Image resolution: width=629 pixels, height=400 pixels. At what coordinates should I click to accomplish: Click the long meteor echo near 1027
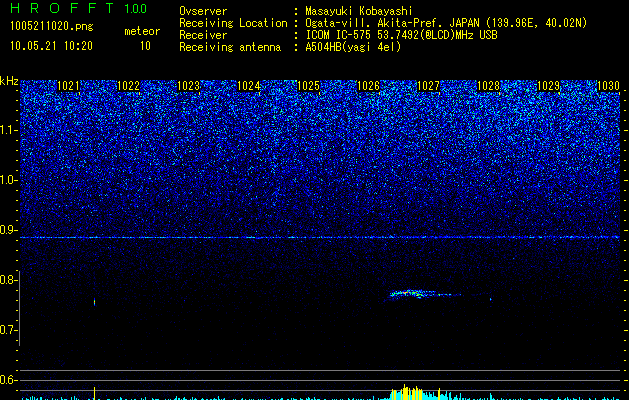424,294
